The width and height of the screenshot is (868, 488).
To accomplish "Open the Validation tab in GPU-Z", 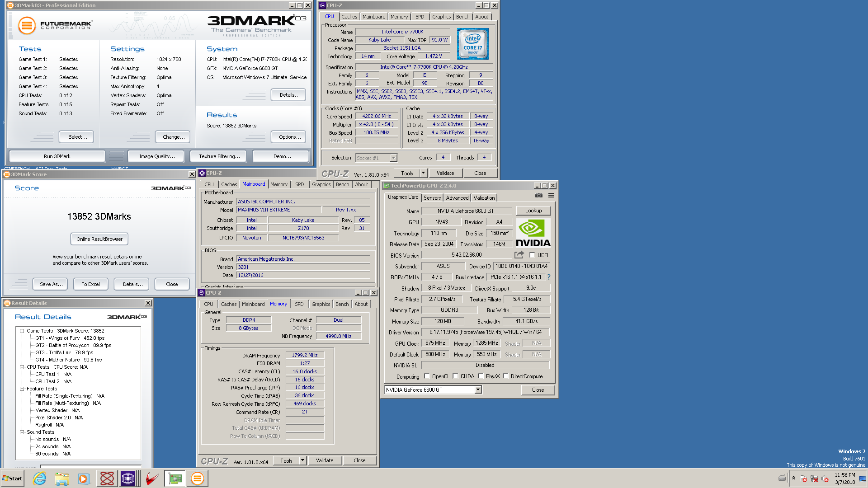I will tap(484, 198).
